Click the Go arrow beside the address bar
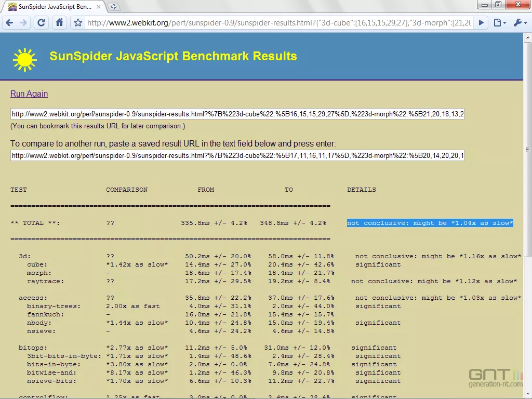 point(481,23)
